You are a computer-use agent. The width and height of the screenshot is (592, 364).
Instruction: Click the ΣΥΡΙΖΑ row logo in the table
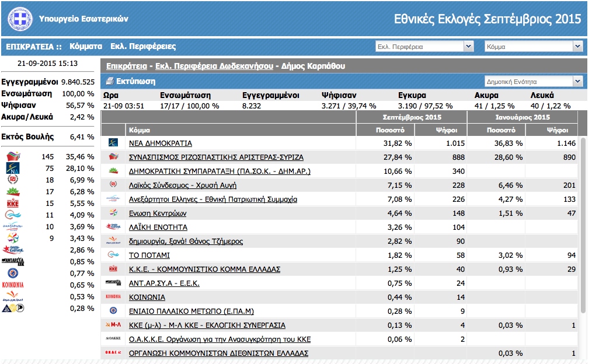(x=113, y=157)
